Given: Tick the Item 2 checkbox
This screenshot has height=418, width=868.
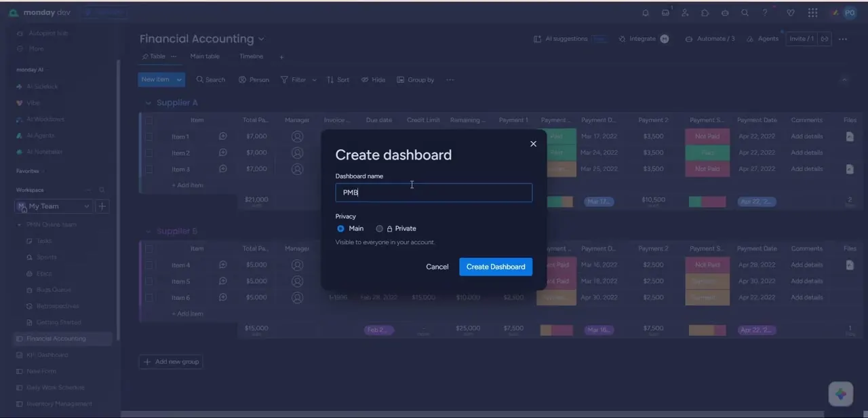Looking at the screenshot, I should (x=149, y=153).
